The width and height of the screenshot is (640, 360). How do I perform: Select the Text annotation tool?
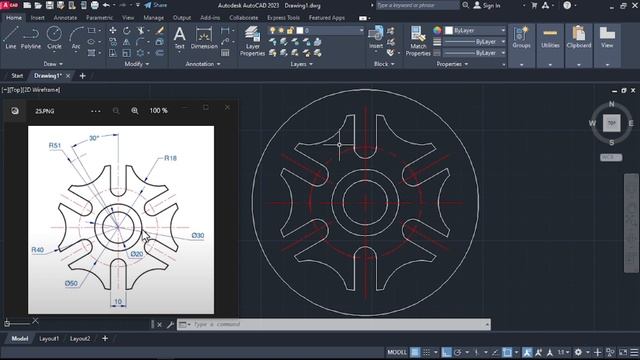pos(180,38)
